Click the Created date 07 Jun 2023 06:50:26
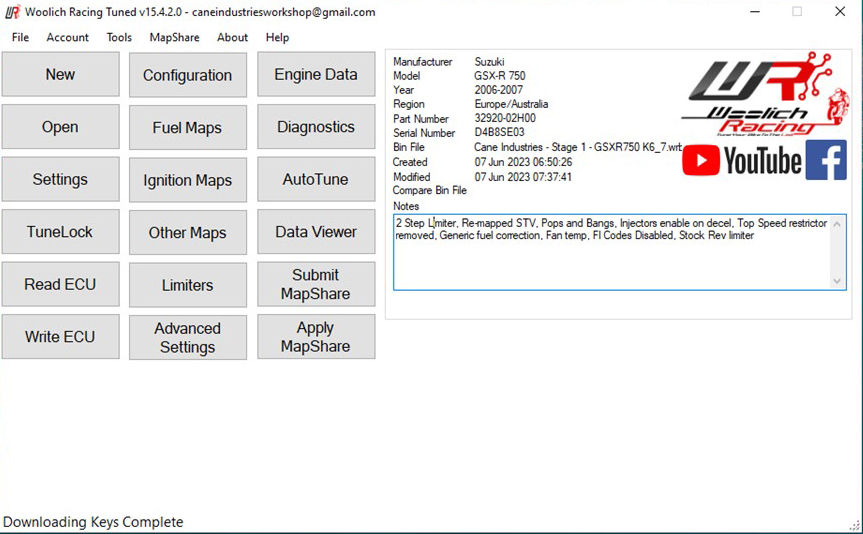This screenshot has width=863, height=534. 523,162
